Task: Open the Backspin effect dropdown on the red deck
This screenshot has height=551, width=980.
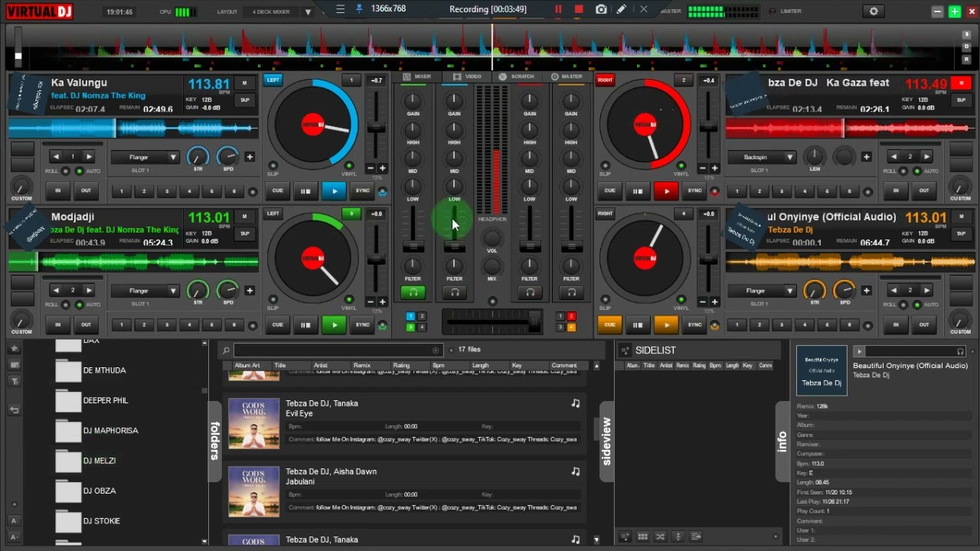Action: point(762,157)
